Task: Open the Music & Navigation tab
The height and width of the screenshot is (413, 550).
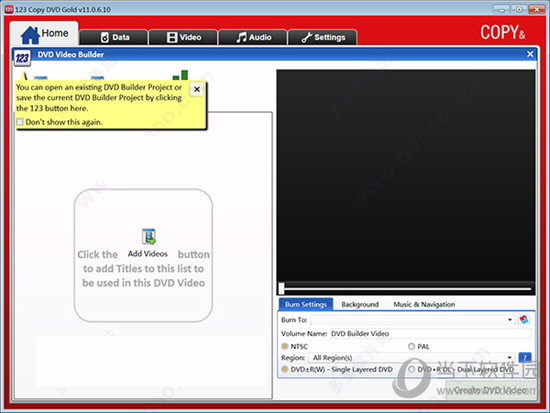Action: coord(424,304)
